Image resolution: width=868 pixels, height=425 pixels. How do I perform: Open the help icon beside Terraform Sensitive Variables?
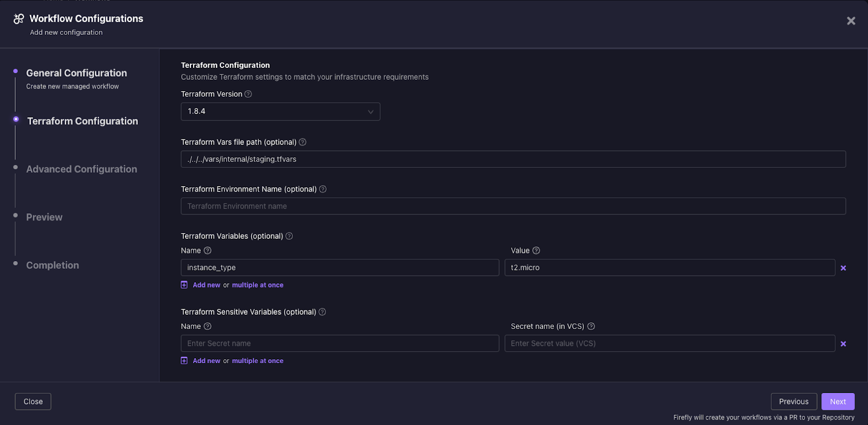(x=322, y=312)
